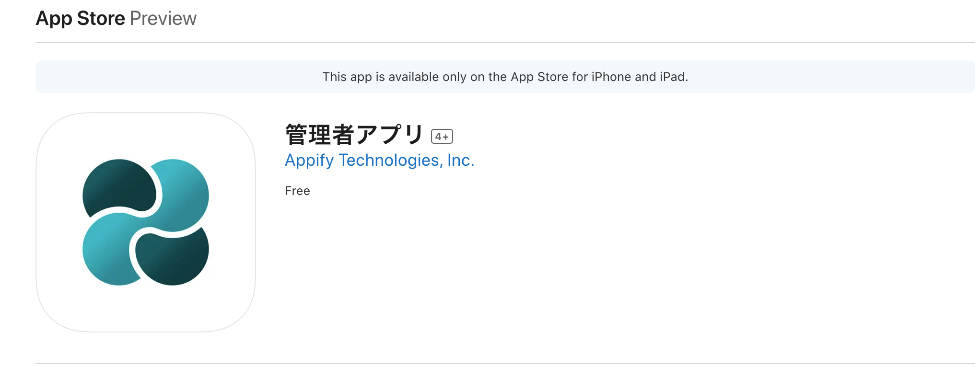Click the 管理者 kanji in the title
The image size is (980, 367).
[x=319, y=135]
